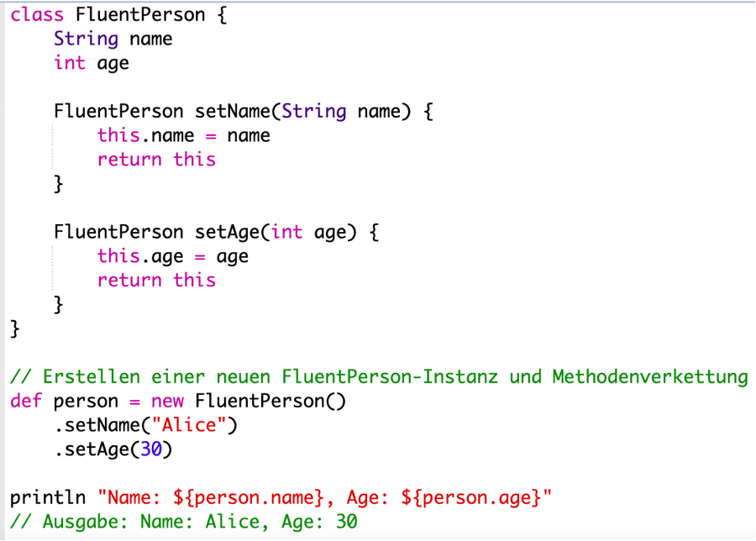Viewport: 756px width, 541px height.
Task: Click the 'new' keyword in the person assignment
Action: tap(167, 401)
